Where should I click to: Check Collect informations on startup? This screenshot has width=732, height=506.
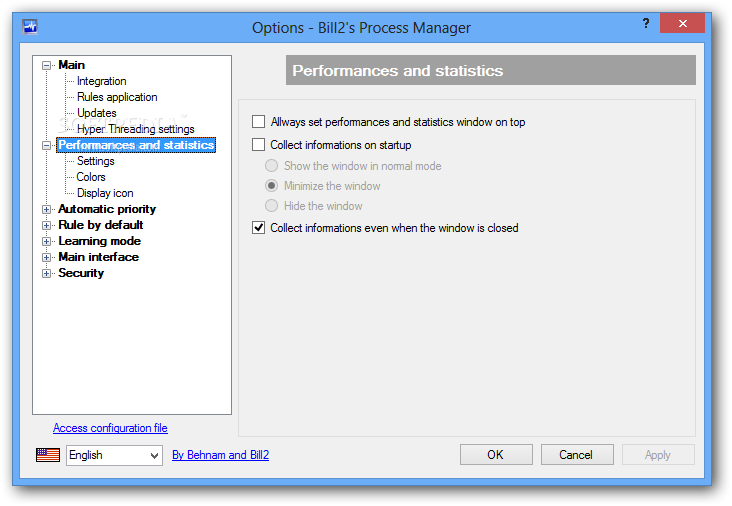point(258,145)
